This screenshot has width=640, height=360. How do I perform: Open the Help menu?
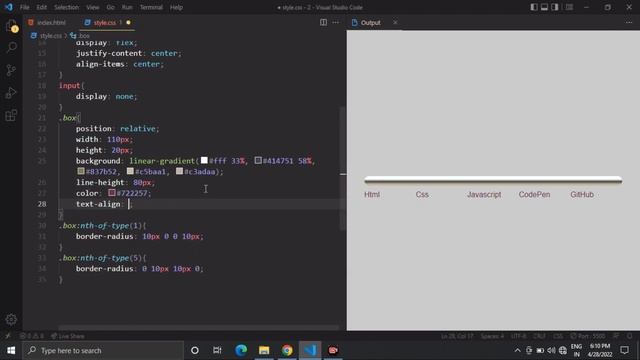click(176, 7)
